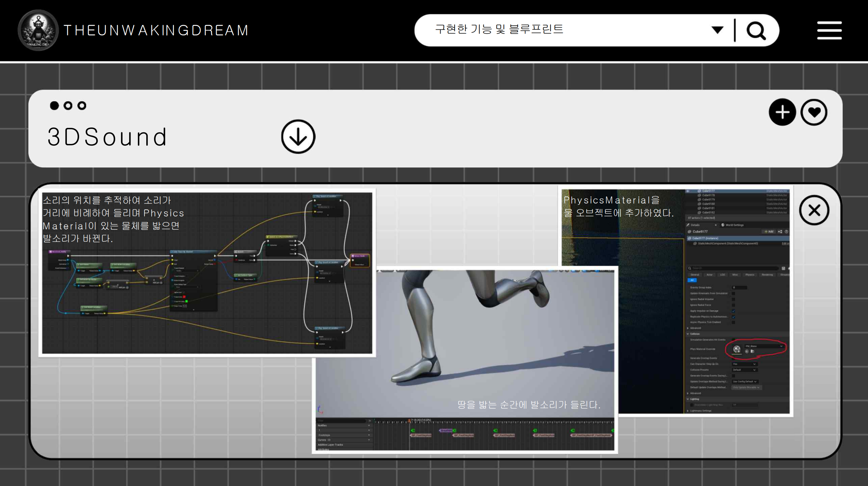Expand the Collision Presets Default dropdown

pos(744,370)
